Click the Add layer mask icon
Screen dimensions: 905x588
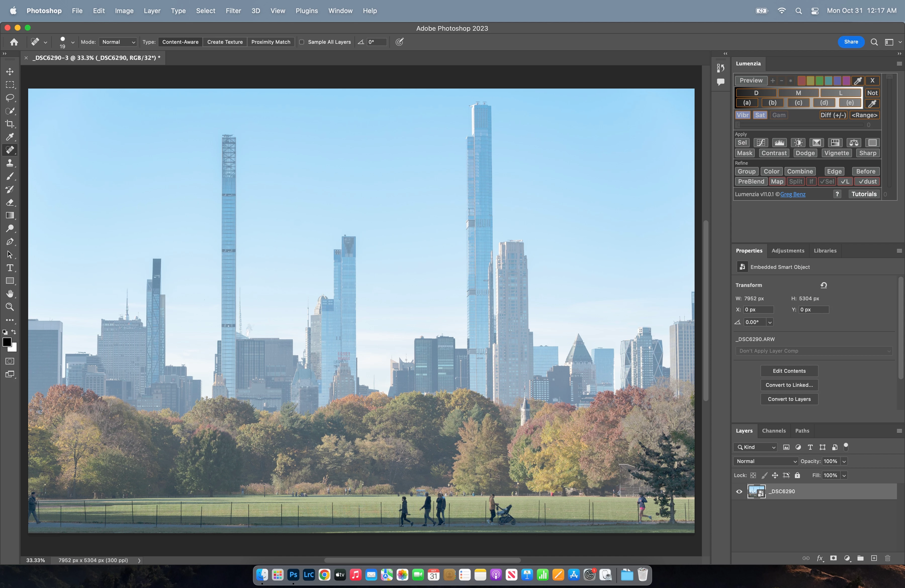tap(833, 558)
